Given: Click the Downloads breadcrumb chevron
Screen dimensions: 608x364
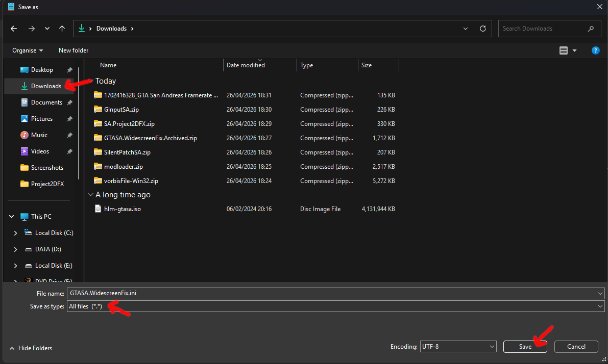Looking at the screenshot, I should (132, 29).
